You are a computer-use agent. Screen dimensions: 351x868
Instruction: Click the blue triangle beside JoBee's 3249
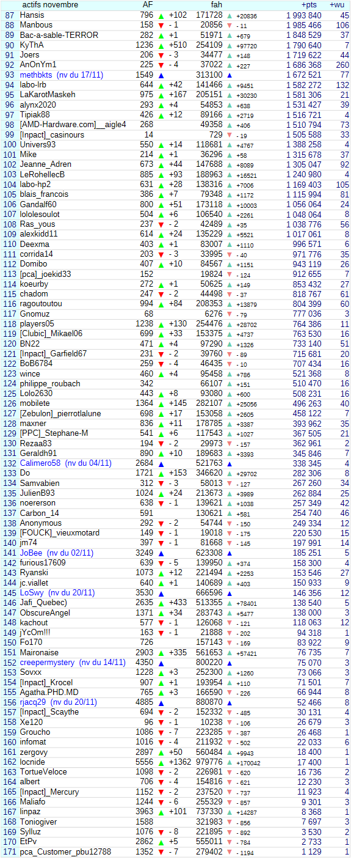pos(161,553)
